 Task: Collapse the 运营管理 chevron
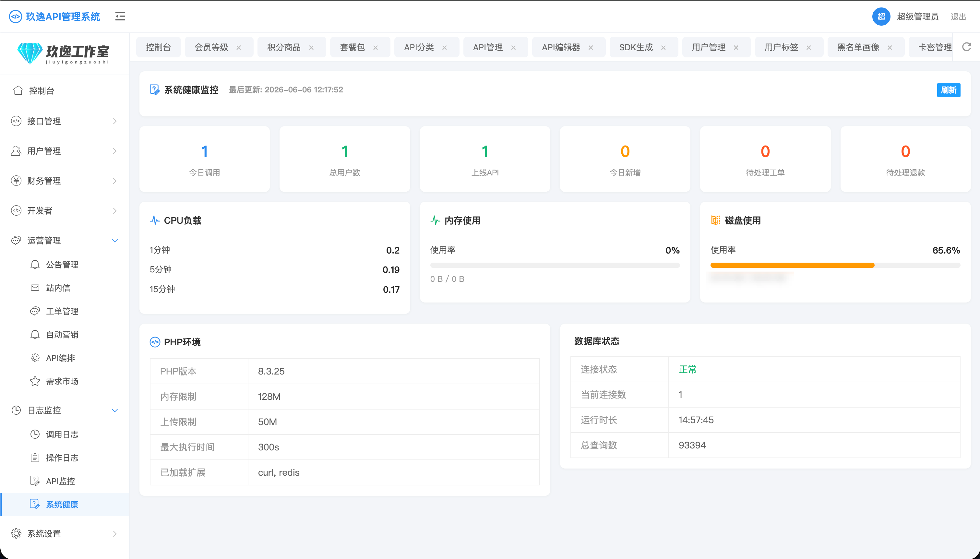click(114, 240)
